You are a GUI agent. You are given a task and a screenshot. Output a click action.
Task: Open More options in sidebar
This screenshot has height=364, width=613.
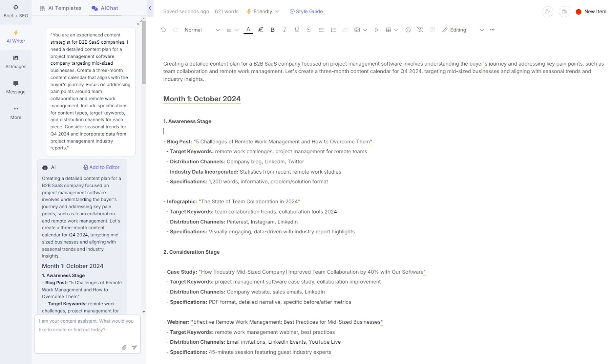[16, 113]
